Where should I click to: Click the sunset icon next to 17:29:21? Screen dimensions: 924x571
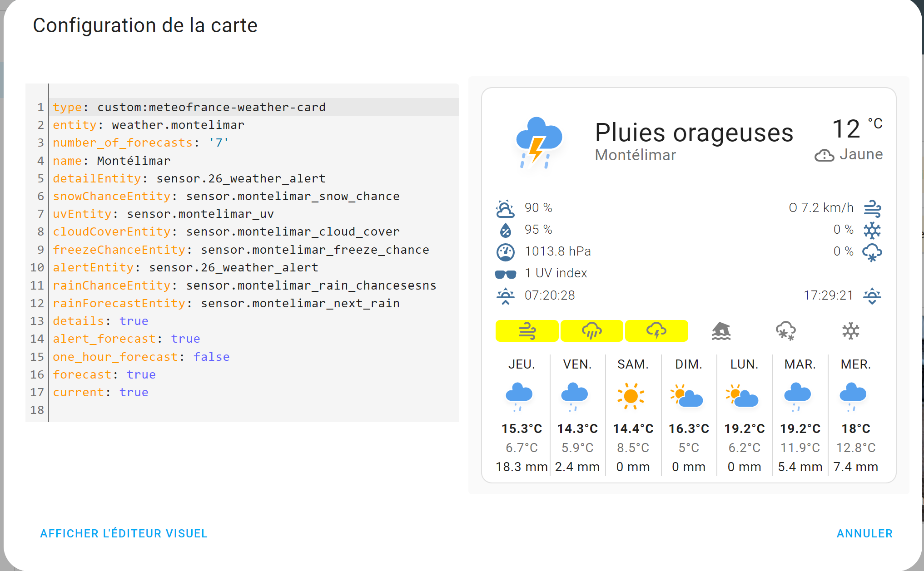click(x=872, y=296)
